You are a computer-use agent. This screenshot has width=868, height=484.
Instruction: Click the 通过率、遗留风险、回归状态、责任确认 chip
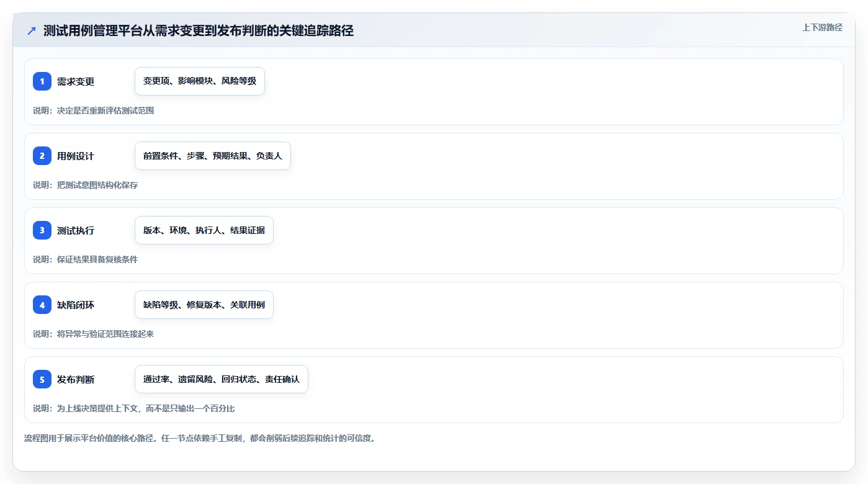tap(221, 379)
